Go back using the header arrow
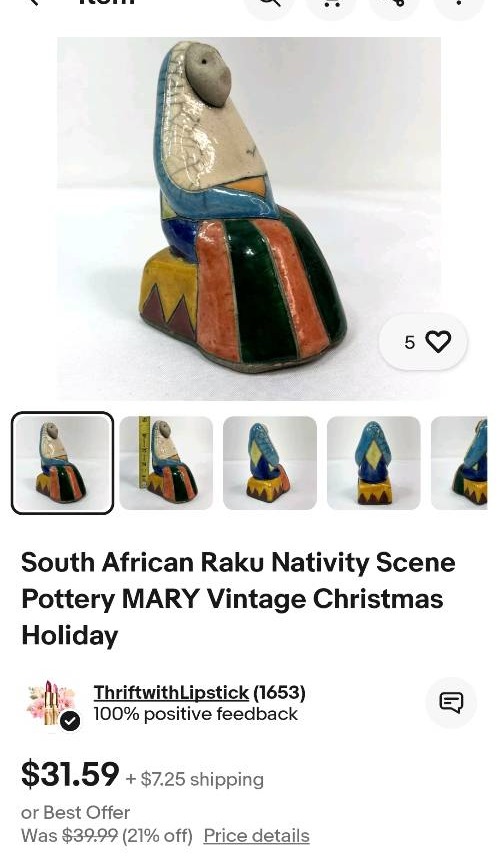 [34, 3]
